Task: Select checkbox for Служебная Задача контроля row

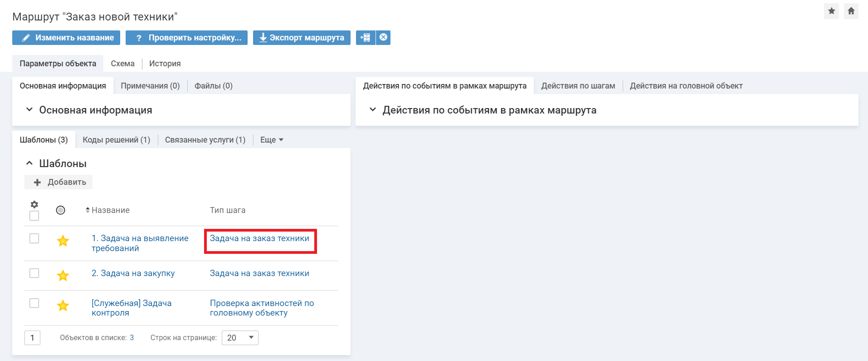Action: coord(34,303)
